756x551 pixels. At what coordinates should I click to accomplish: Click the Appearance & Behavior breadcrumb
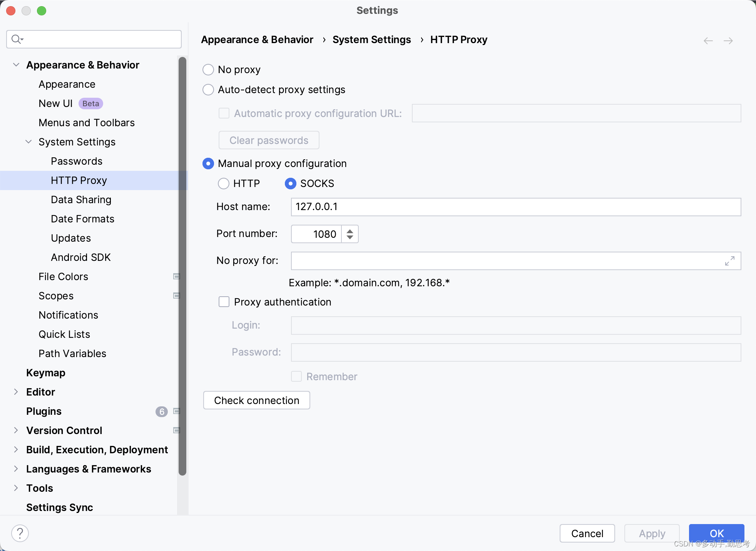tap(257, 40)
